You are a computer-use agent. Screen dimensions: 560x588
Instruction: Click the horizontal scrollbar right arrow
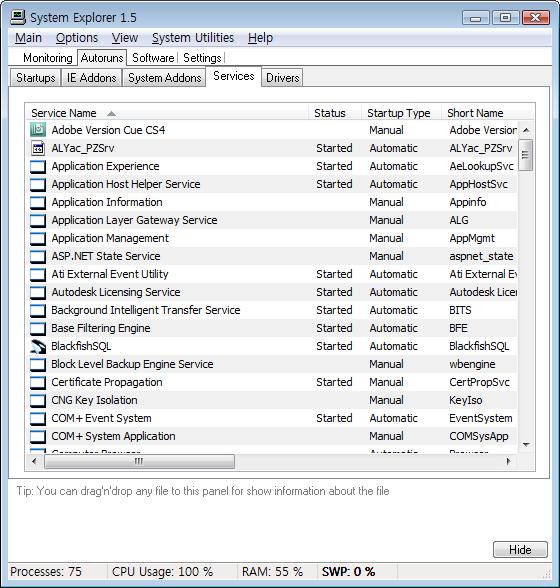(509, 461)
